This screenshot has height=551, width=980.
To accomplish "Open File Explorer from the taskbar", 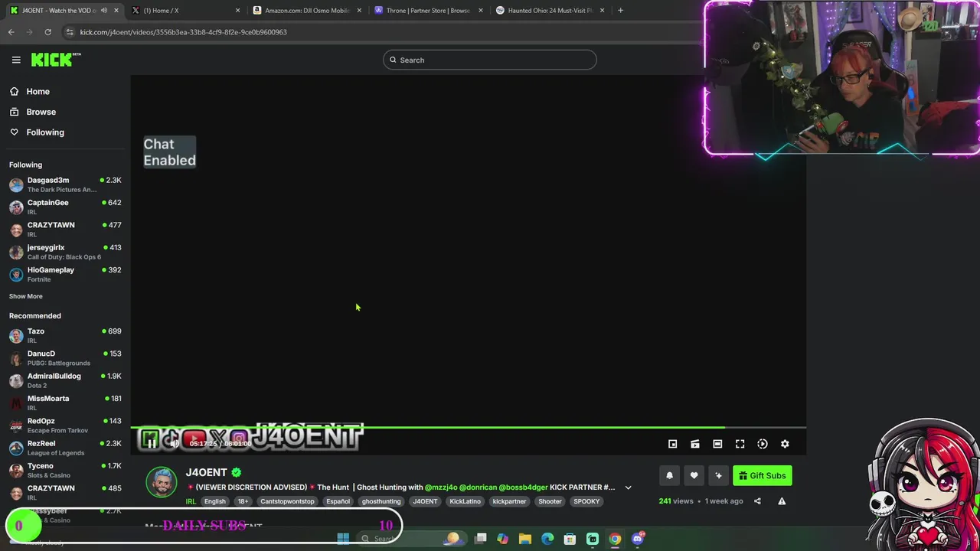I will click(525, 539).
